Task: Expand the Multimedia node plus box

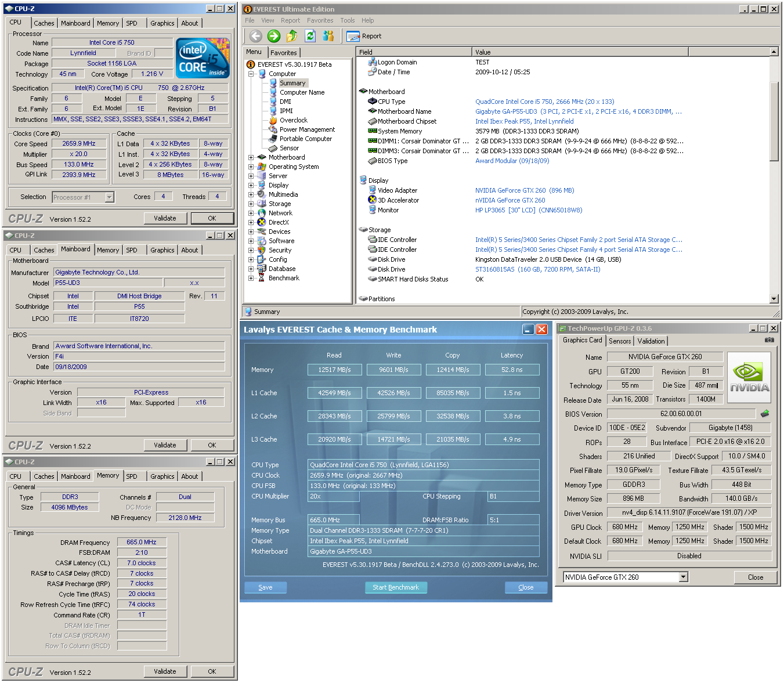Action: click(251, 194)
